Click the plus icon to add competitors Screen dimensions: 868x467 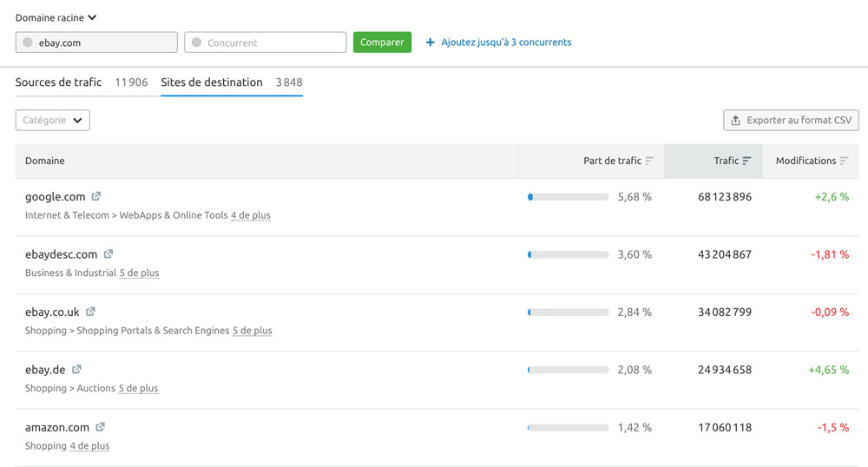pyautogui.click(x=431, y=42)
